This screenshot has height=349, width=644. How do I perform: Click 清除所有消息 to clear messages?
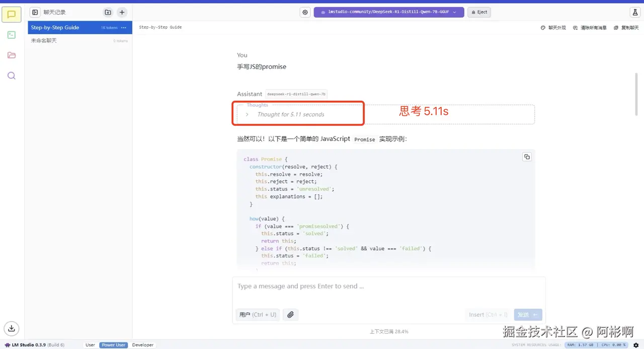pyautogui.click(x=590, y=28)
